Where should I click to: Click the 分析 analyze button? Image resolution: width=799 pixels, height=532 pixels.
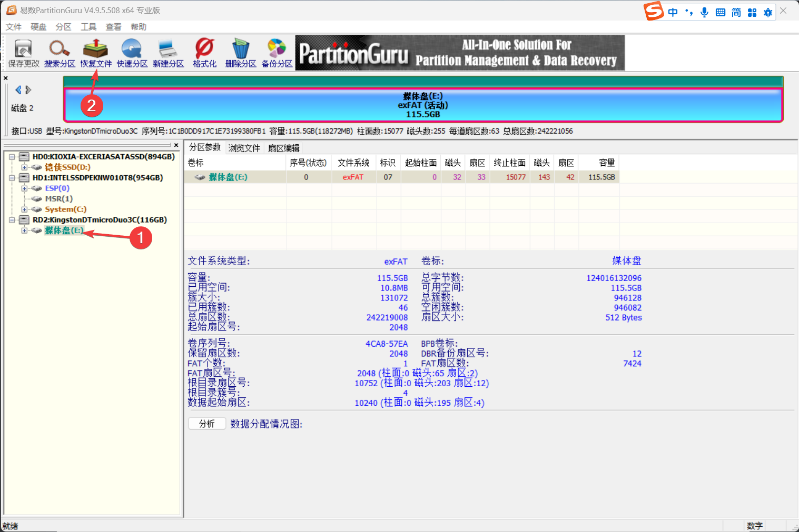207,424
